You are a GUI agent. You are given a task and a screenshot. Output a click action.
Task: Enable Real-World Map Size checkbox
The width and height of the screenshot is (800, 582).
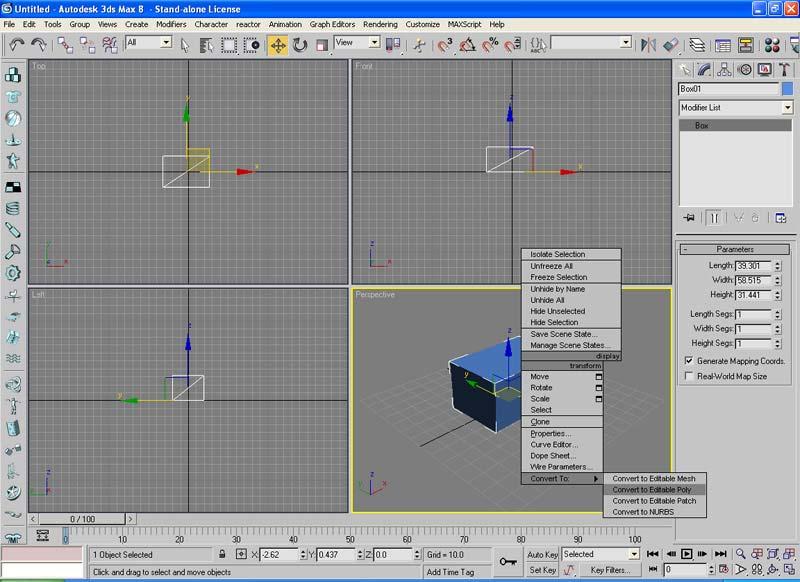[689, 376]
